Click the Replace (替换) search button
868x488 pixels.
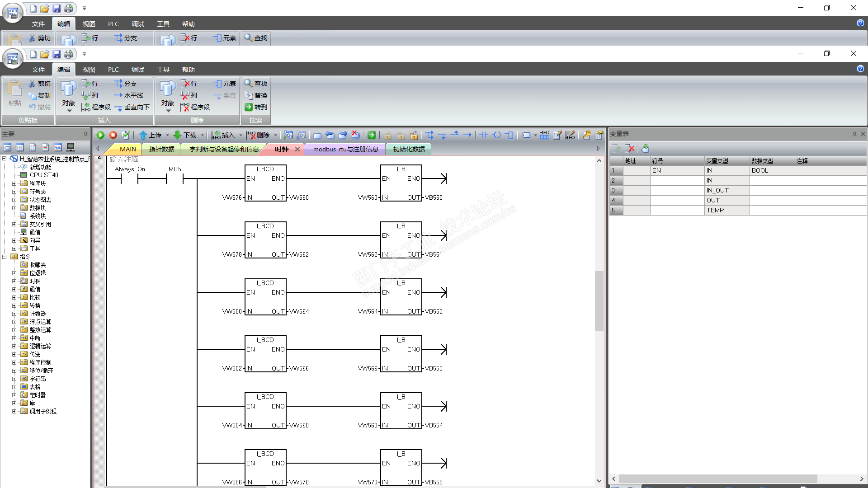[256, 95]
